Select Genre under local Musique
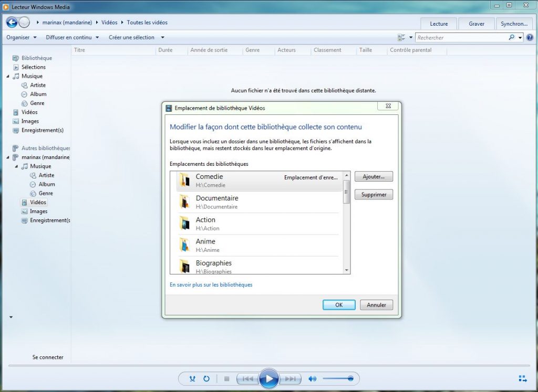The height and width of the screenshot is (392, 538). coord(37,103)
